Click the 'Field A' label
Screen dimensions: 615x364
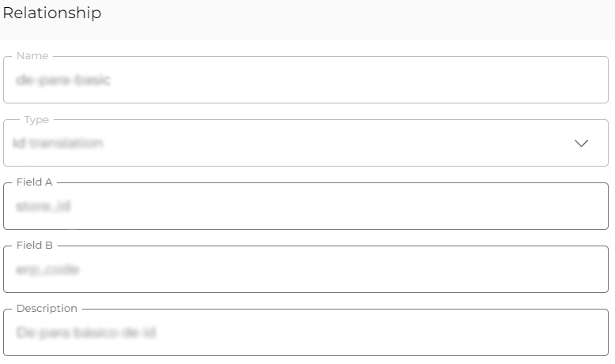coord(34,182)
